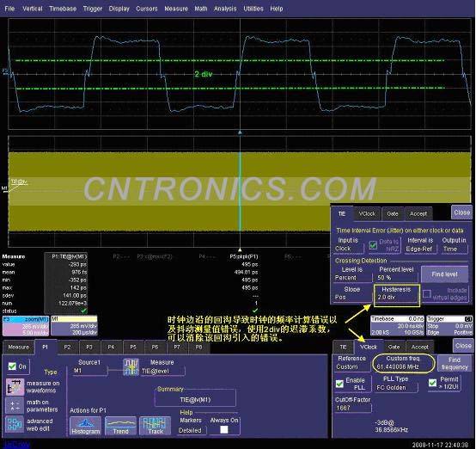Click the Histogram action icon
The height and width of the screenshot is (449, 476).
click(85, 426)
